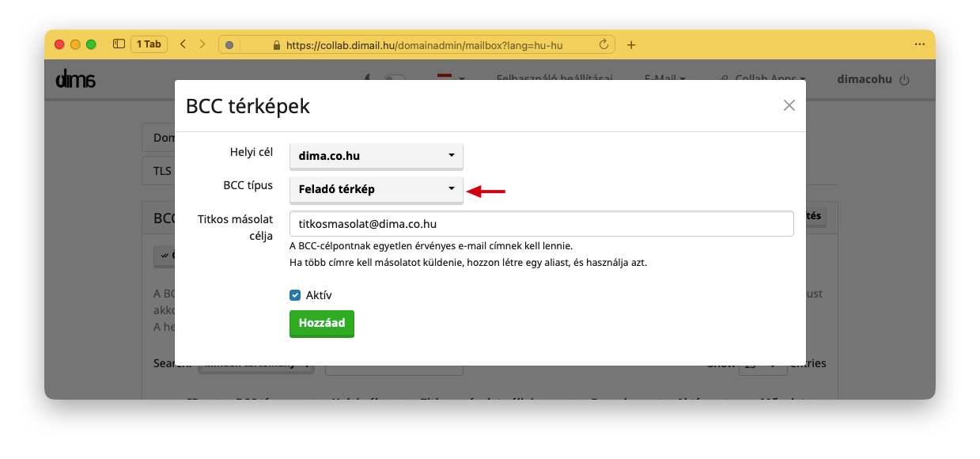Open the Helyi cél dropdown
Viewport: 980px width, 459px height.
coord(376,156)
